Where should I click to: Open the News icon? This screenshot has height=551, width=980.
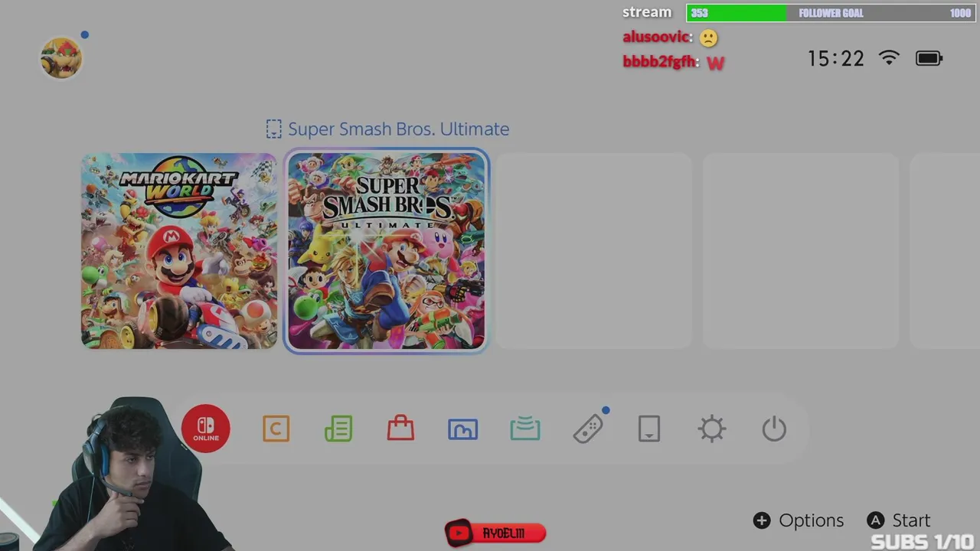click(x=338, y=429)
